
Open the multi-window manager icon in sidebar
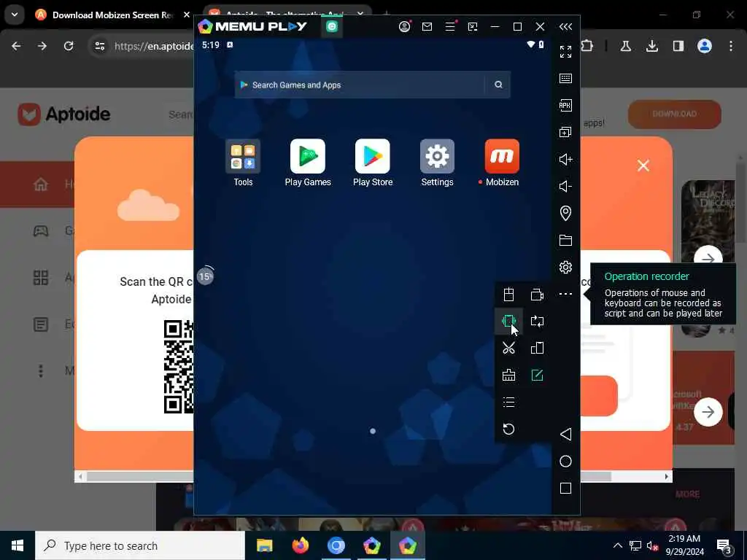click(x=565, y=132)
